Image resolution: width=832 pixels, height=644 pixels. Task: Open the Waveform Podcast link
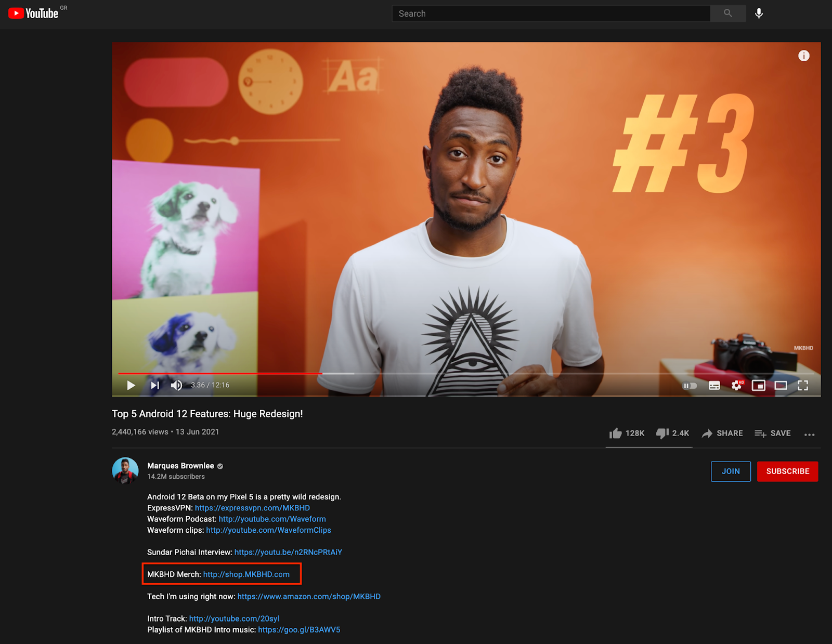[272, 519]
